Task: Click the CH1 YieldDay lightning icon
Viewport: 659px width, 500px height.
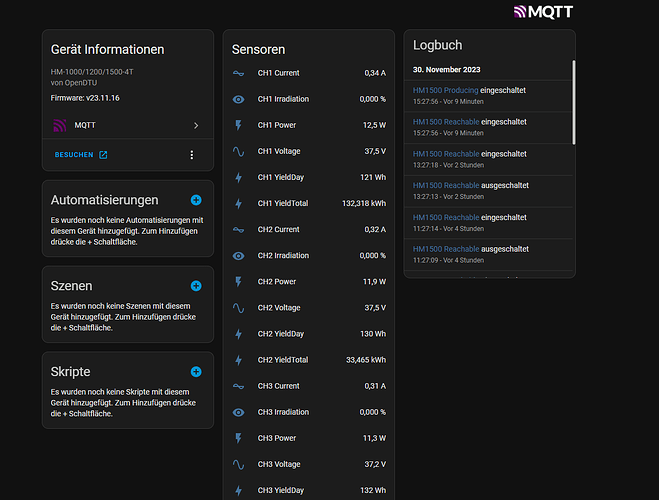Action: [x=238, y=177]
